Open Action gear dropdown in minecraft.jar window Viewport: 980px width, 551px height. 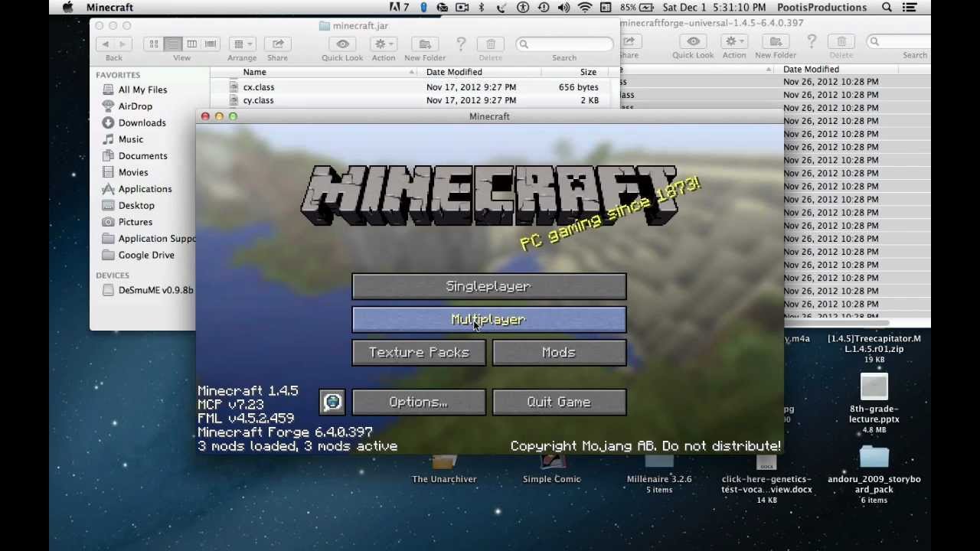coord(384,44)
